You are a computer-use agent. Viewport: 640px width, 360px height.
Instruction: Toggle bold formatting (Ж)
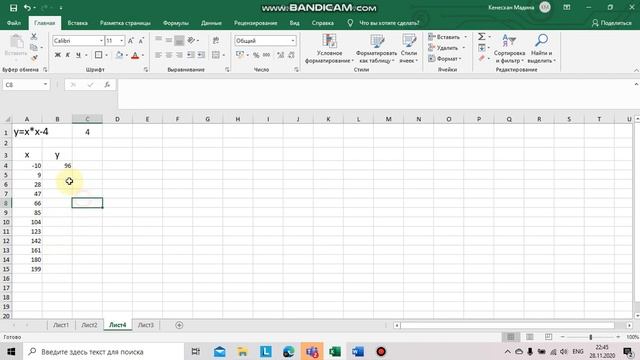point(58,55)
